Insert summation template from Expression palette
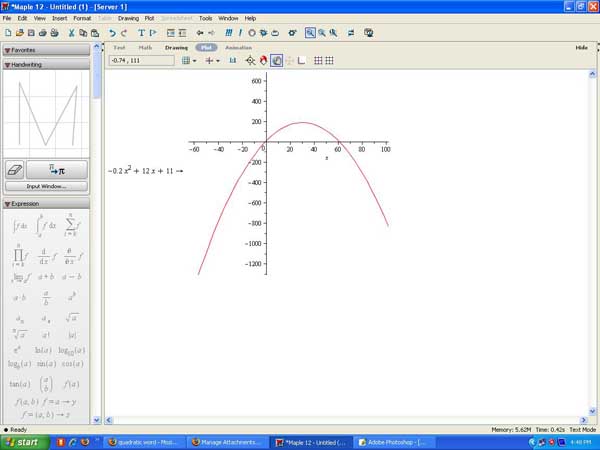 click(70, 226)
